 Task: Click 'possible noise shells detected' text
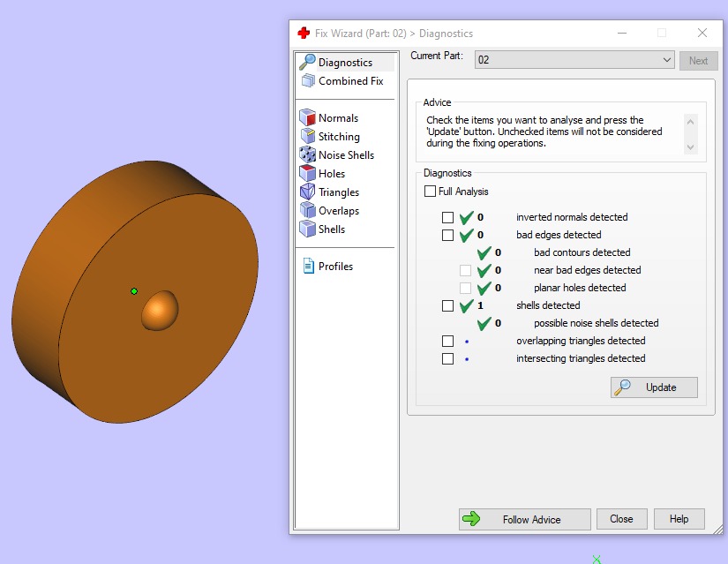pos(597,323)
